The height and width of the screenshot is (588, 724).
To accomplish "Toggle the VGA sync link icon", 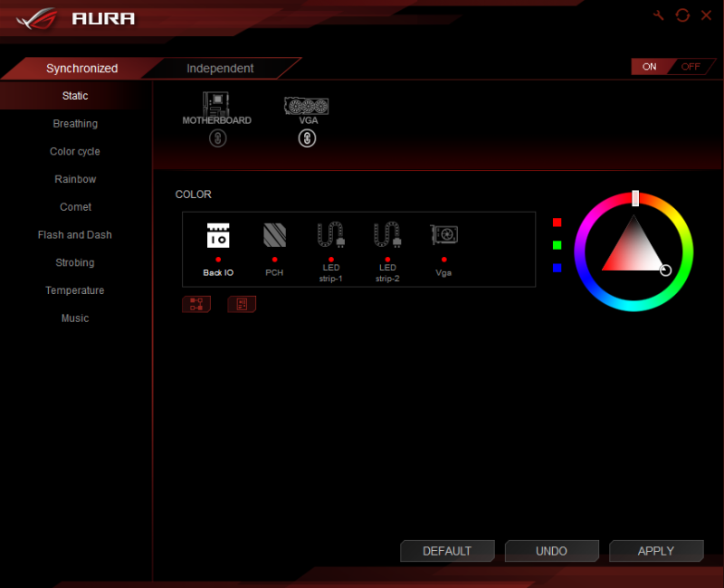I will coord(307,138).
